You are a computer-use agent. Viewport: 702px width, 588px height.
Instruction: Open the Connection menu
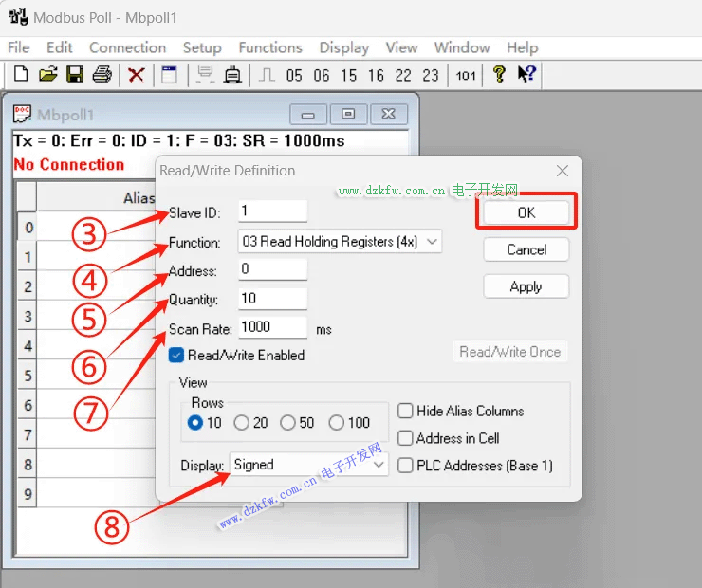128,47
